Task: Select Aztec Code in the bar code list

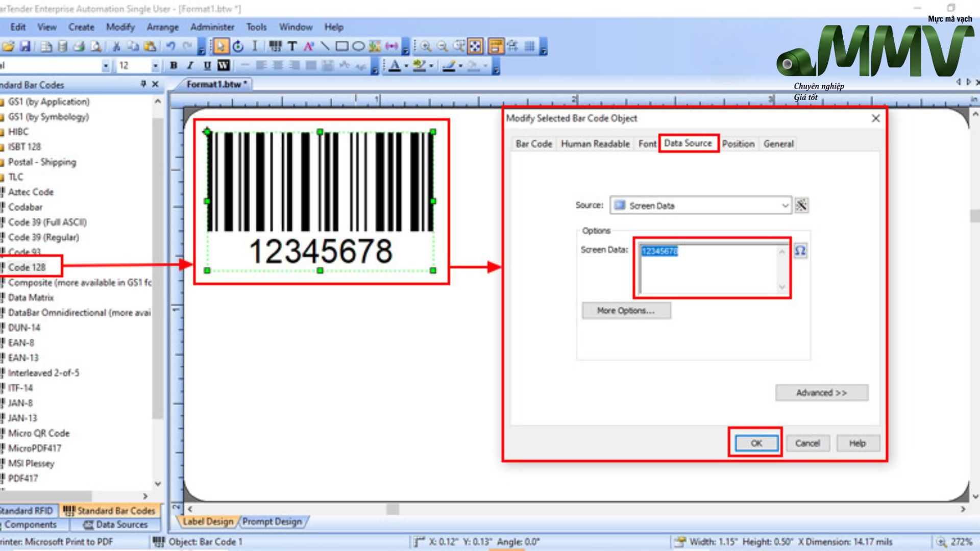Action: click(31, 192)
